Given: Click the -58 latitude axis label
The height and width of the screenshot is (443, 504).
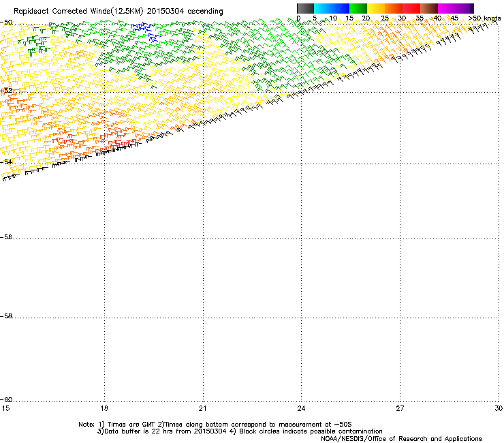Looking at the screenshot, I should coord(6,316).
